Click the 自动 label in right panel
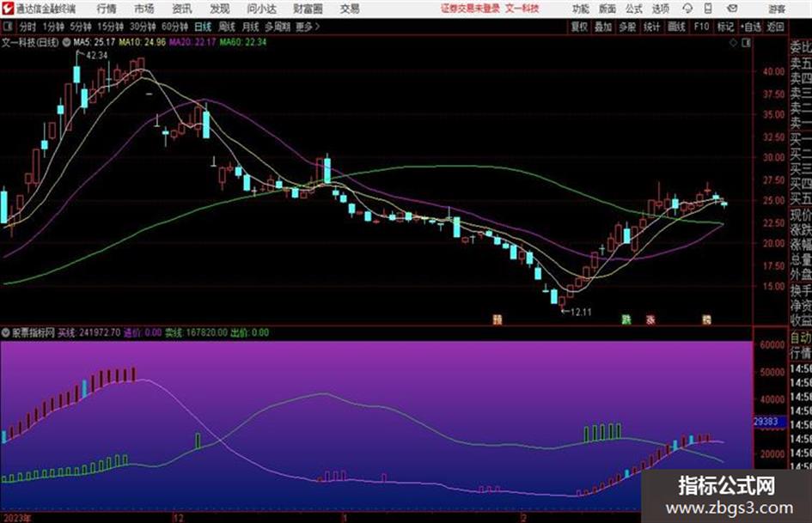 (x=801, y=338)
